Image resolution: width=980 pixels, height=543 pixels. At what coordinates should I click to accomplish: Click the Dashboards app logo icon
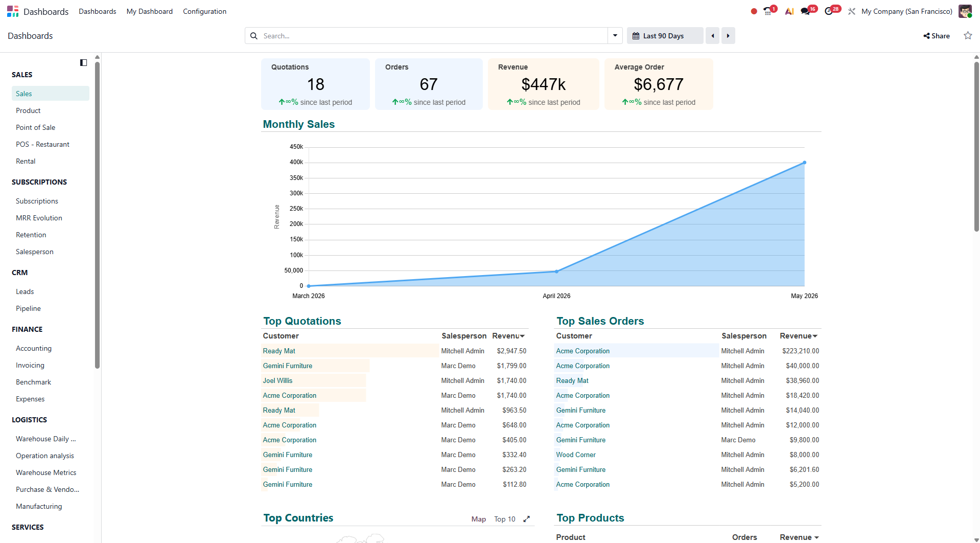13,11
